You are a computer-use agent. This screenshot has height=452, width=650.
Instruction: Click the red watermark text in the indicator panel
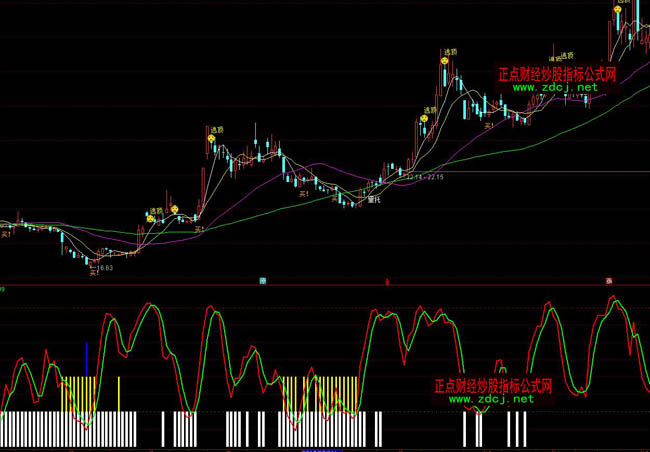[493, 385]
